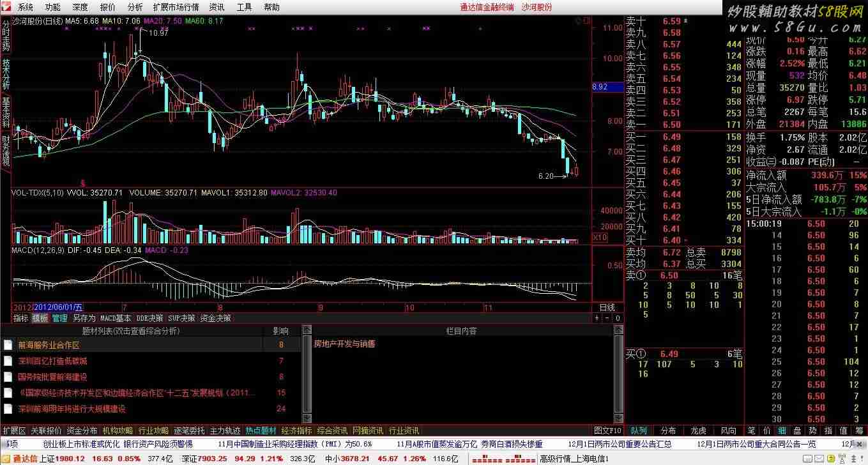Click the 0 button beside the minus
The width and height of the screenshot is (868, 465).
point(618,317)
